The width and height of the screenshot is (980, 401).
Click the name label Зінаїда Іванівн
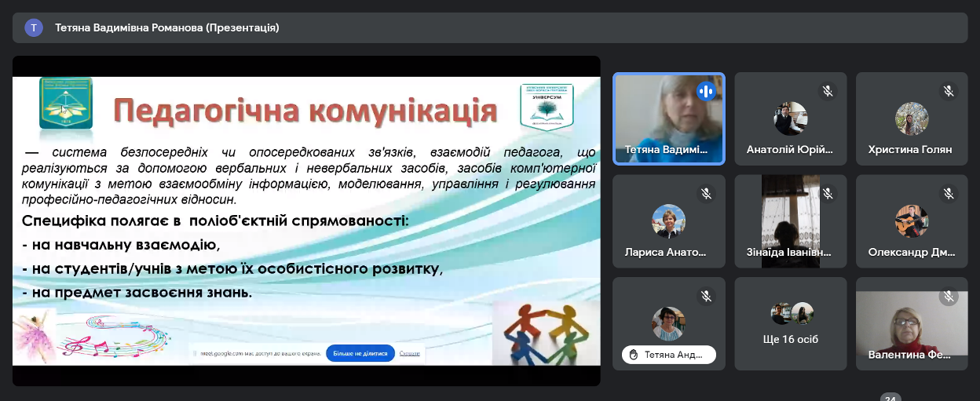coord(789,253)
